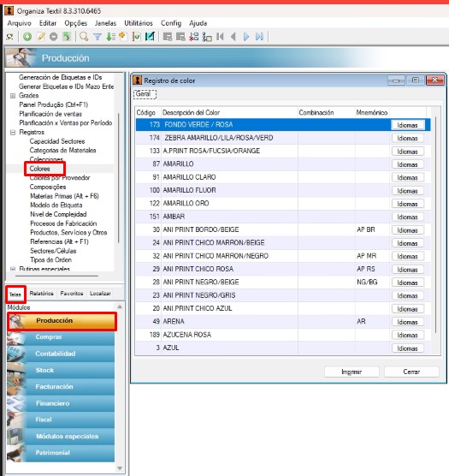Go to previous record arrow

(233, 37)
